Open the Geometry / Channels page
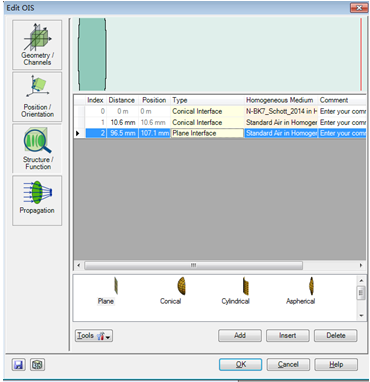370x382 pixels. coord(37,45)
